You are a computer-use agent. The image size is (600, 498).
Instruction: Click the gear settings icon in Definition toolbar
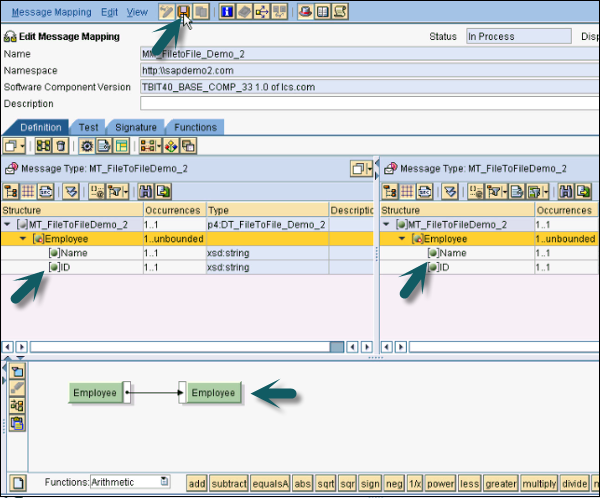coord(87,146)
